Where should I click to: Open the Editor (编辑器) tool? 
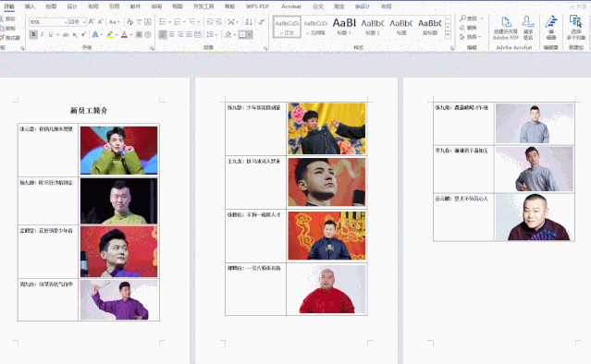(551, 29)
